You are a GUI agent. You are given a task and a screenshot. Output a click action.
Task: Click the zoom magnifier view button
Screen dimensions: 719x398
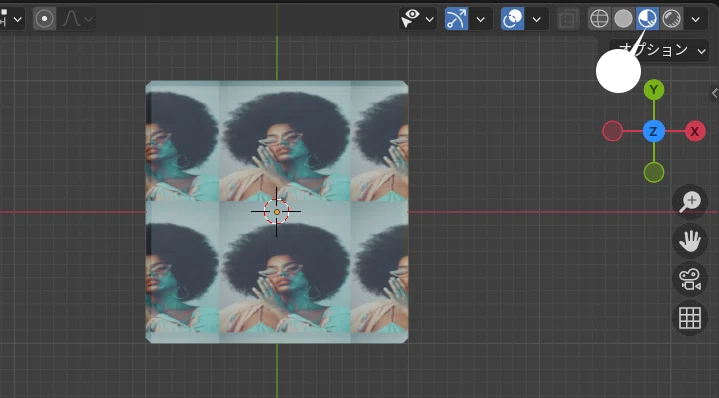[690, 202]
